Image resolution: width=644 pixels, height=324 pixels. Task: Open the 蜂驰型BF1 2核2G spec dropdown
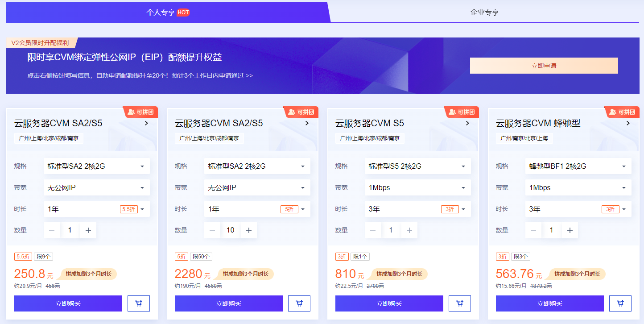[578, 166]
